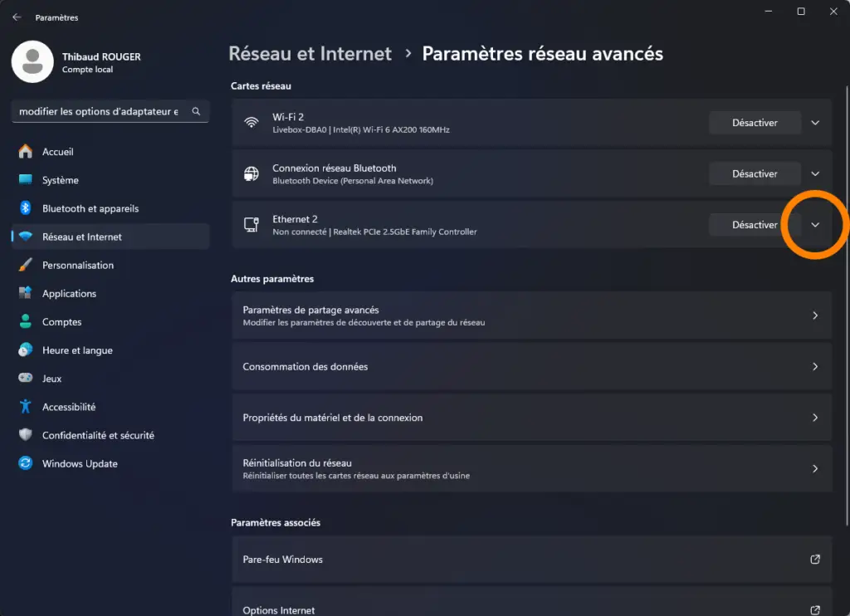The width and height of the screenshot is (850, 616).
Task: Click the page vertical scrollbar
Action: click(846, 306)
